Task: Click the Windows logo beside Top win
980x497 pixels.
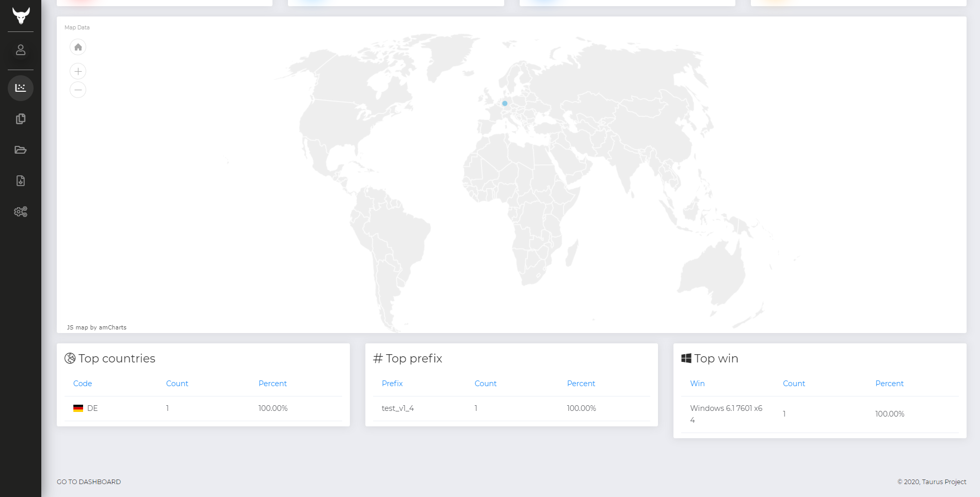Action: [686, 358]
